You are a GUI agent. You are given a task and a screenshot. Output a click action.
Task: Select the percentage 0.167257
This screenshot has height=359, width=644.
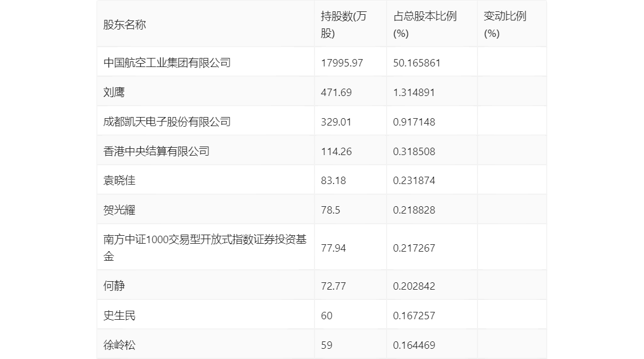414,315
